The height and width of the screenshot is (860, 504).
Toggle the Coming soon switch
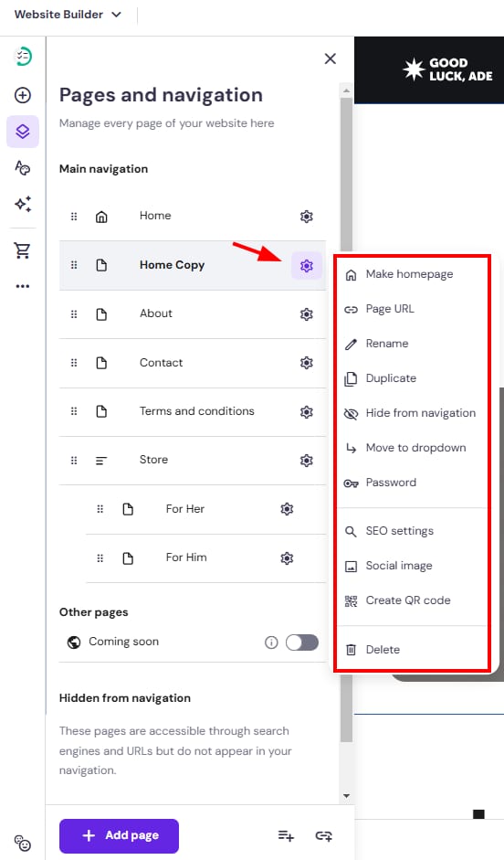coord(302,642)
